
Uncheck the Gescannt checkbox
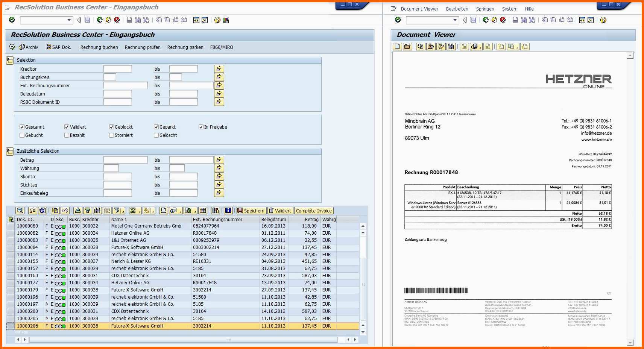[22, 127]
